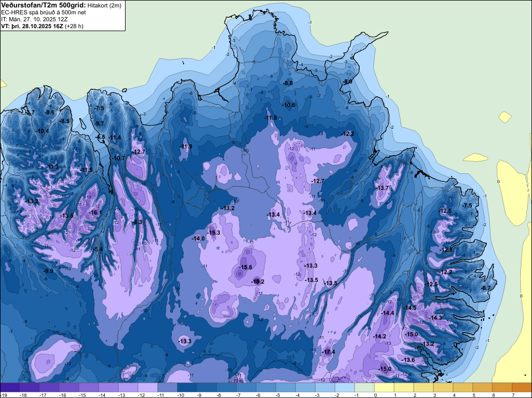Viewport: 532px width, 398px height.
Task: Select the -14.3 temperature label
Action: (436, 318)
